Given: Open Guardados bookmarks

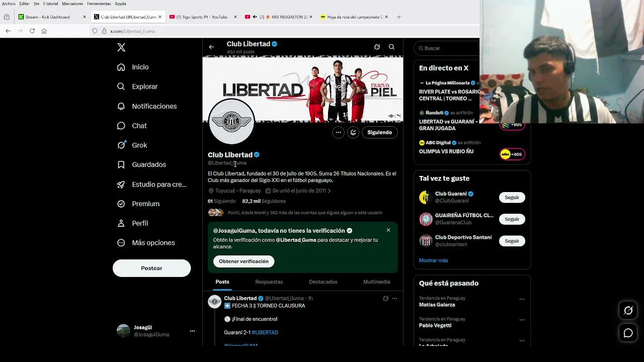Looking at the screenshot, I should click(x=142, y=164).
